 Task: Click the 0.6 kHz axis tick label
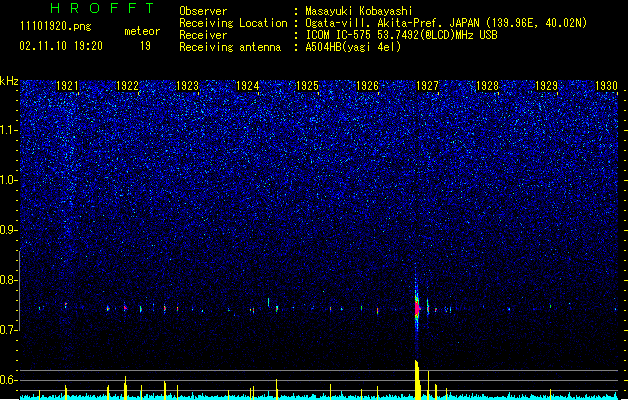9,380
